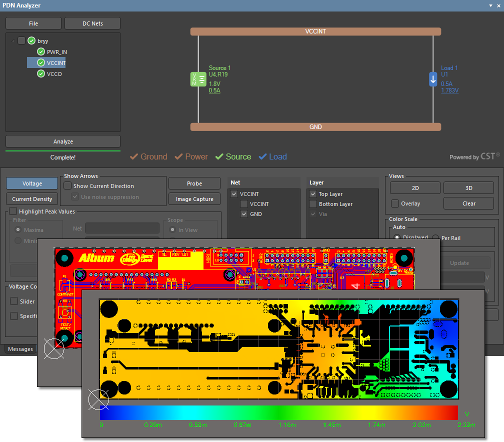The height and width of the screenshot is (442, 504).
Task: Click the Source validation checkmark
Action: (218, 156)
